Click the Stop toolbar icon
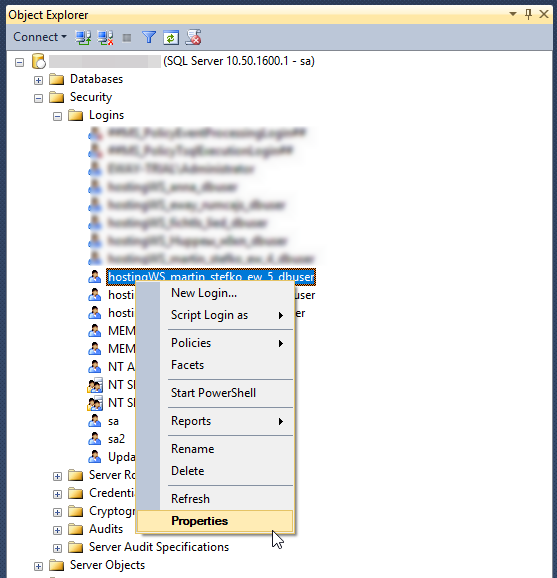Viewport: 557px width, 578px height. 127,38
